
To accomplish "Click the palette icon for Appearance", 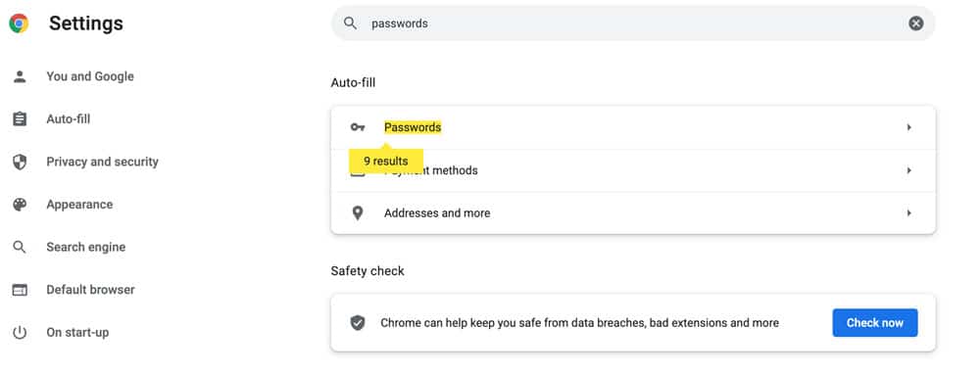I will click(x=20, y=205).
